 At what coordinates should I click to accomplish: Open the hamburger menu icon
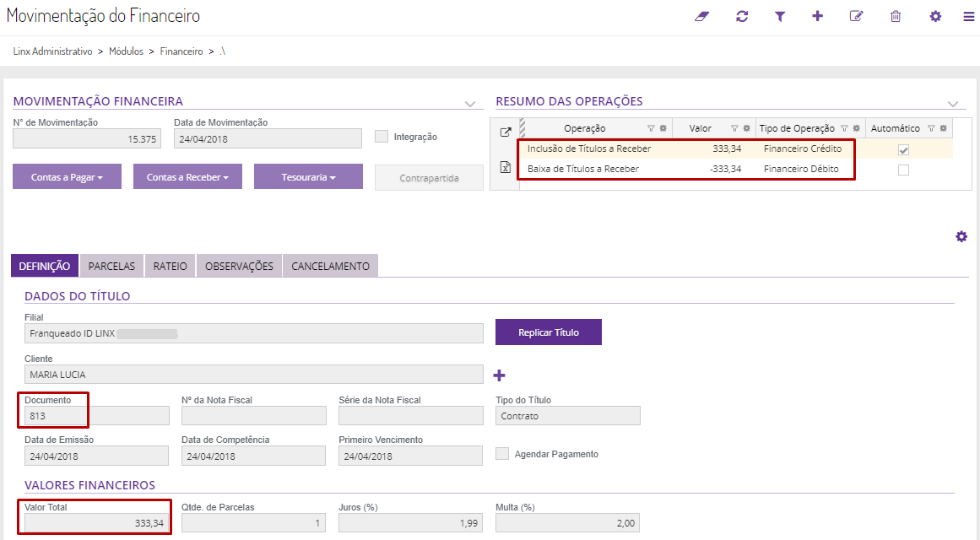click(x=968, y=16)
